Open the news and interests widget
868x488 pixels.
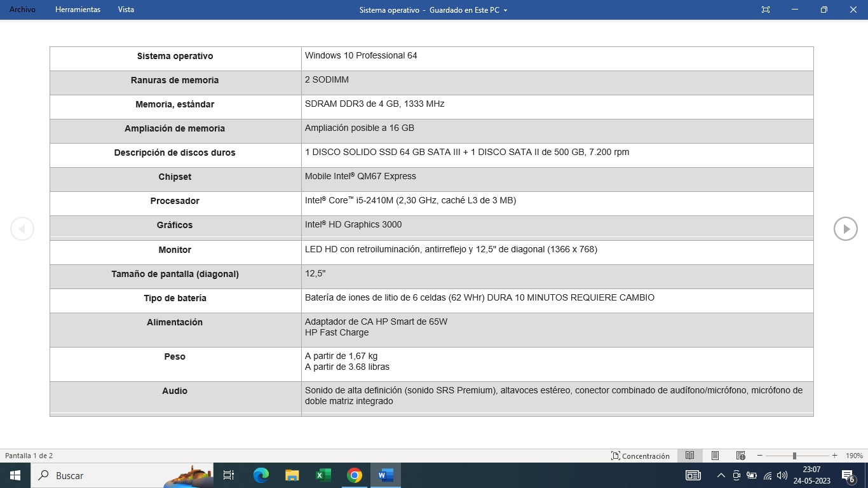point(693,475)
